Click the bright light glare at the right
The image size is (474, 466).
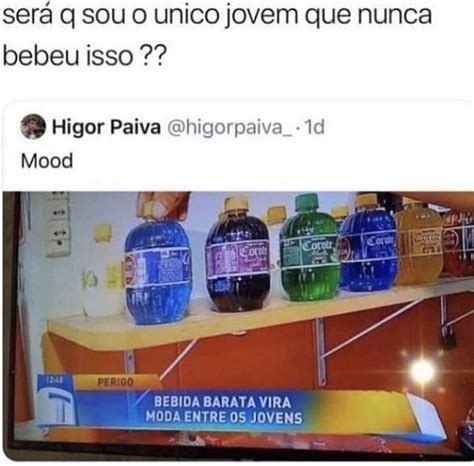pos(422,372)
